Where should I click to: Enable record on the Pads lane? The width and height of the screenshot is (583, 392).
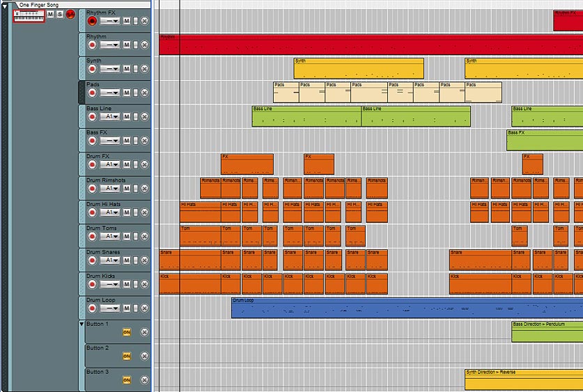click(92, 93)
